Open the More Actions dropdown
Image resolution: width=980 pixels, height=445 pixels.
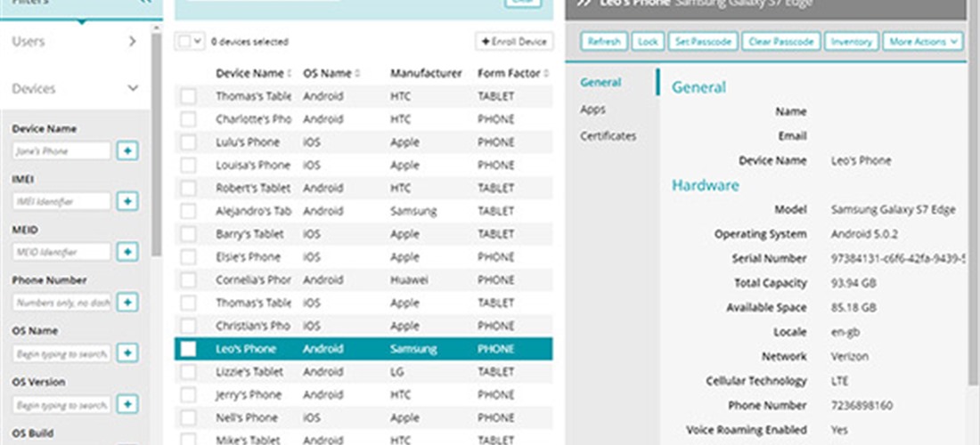[923, 42]
